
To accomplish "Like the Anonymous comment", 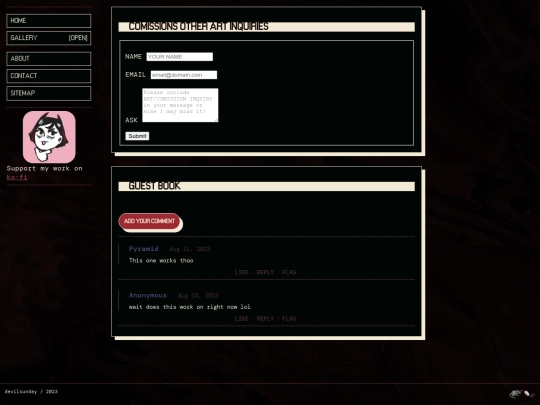I will pyautogui.click(x=241, y=319).
